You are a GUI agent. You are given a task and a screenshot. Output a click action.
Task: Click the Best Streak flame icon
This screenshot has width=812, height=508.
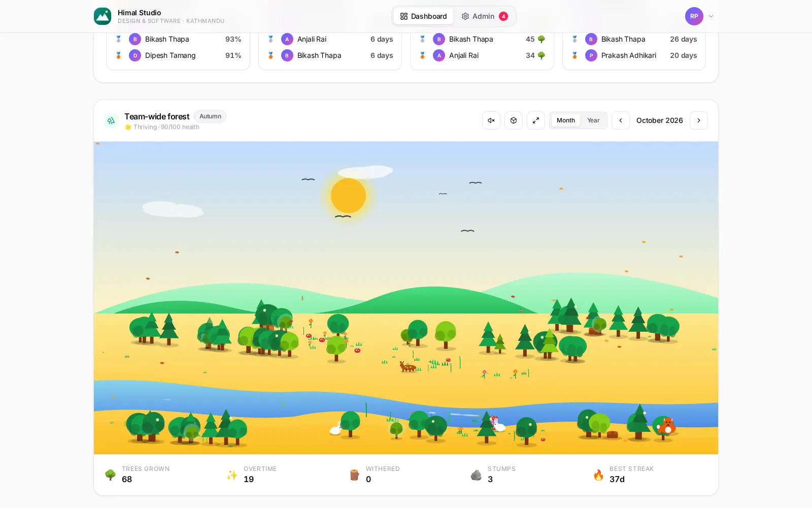(598, 474)
